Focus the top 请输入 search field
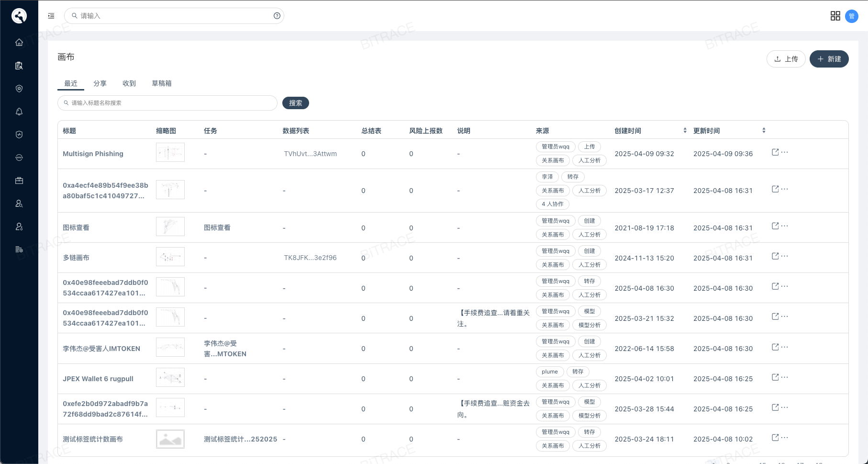The height and width of the screenshot is (464, 868). pos(174,16)
